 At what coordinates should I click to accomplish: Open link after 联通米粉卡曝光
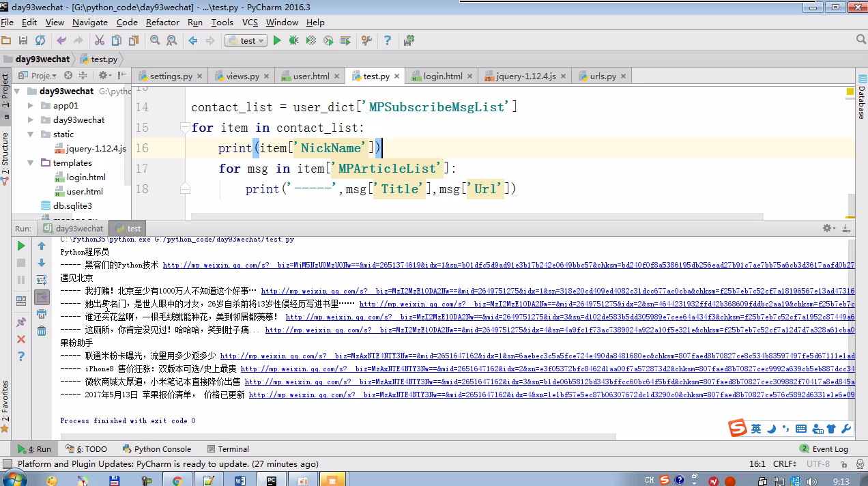click(x=537, y=356)
